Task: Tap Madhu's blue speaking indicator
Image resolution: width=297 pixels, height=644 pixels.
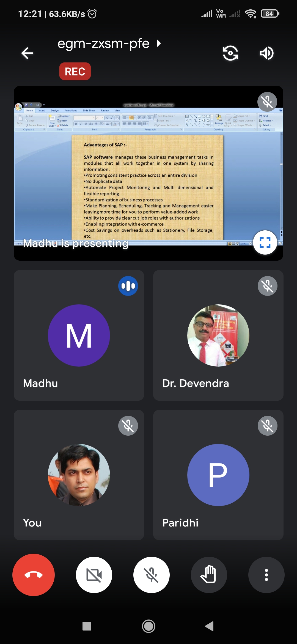Action: pyautogui.click(x=128, y=286)
